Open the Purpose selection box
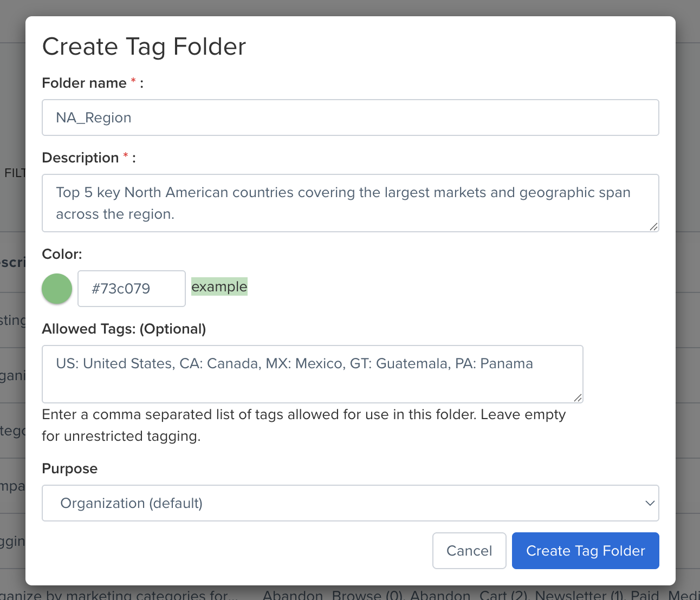The image size is (700, 600). [350, 503]
